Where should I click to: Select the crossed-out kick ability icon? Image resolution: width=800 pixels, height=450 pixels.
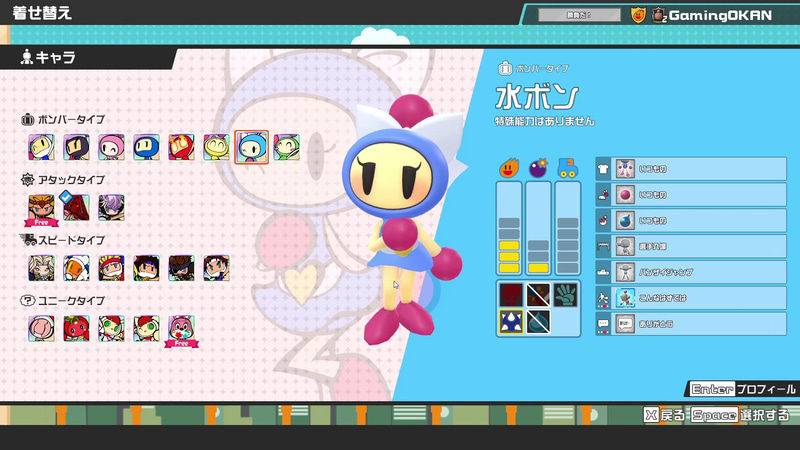tap(538, 295)
